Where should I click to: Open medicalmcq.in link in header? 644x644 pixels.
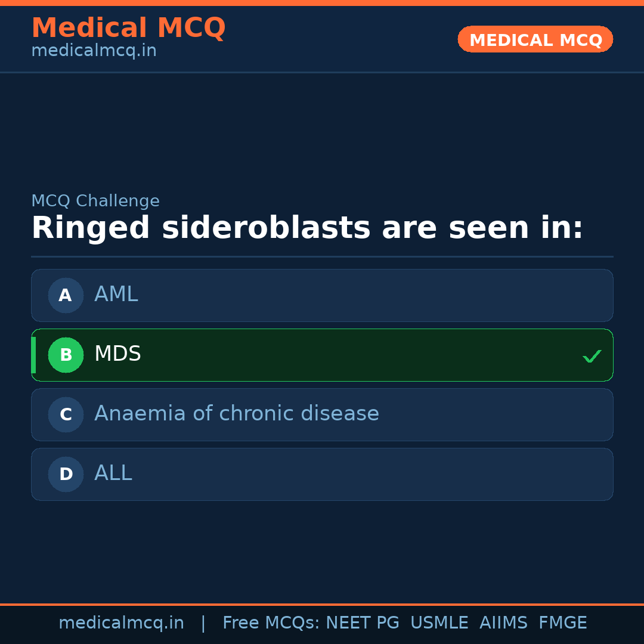pos(94,51)
